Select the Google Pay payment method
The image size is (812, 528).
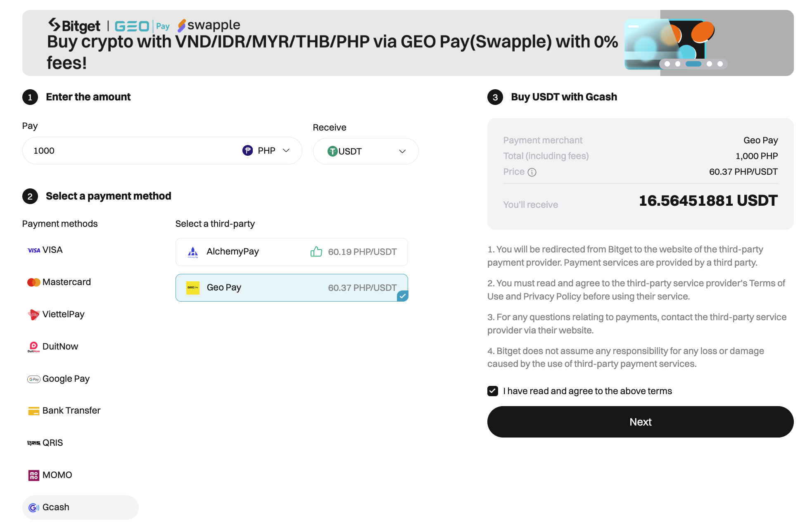[x=67, y=378]
